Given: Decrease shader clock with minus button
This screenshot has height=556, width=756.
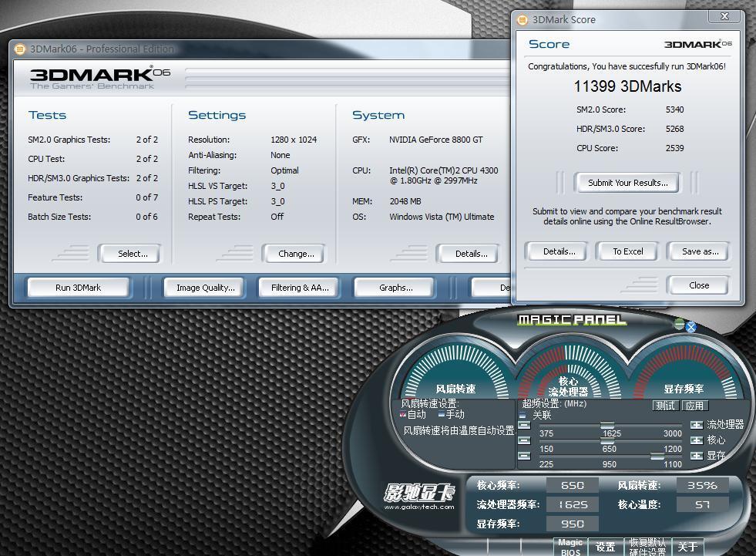Looking at the screenshot, I should pos(524,425).
